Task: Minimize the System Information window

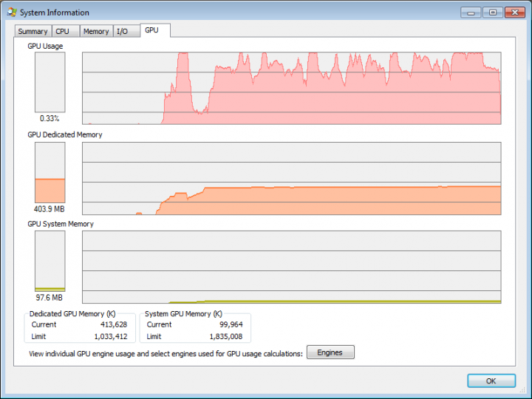Action: (x=471, y=13)
